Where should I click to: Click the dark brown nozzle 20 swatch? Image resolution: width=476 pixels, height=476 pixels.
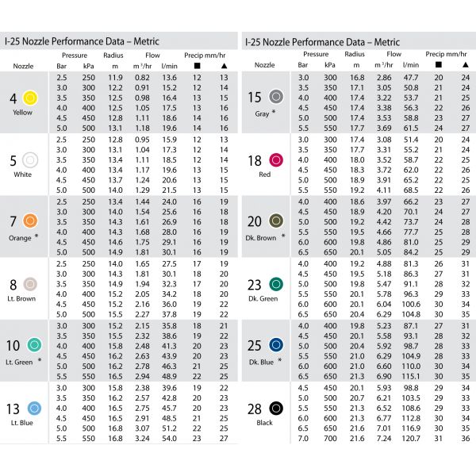(276, 221)
